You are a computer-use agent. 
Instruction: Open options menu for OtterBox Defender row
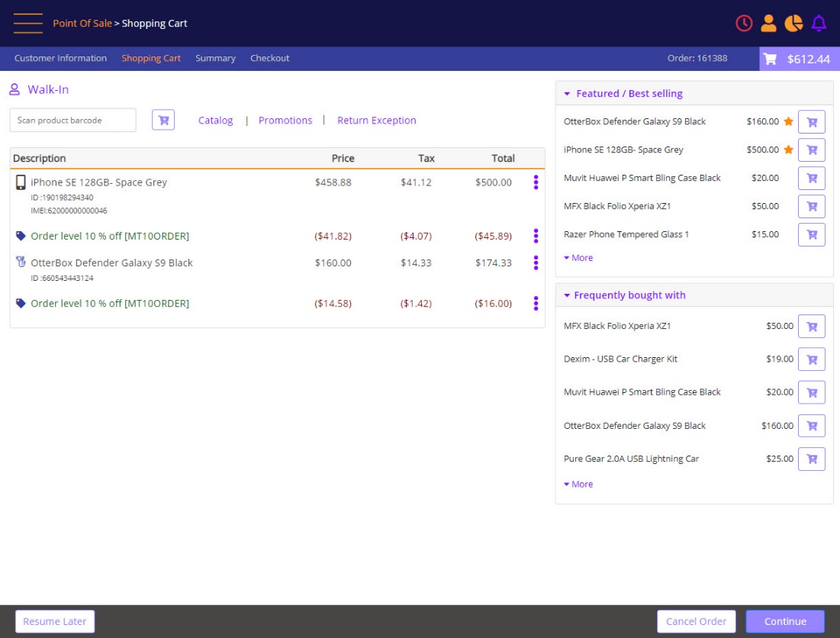[536, 263]
